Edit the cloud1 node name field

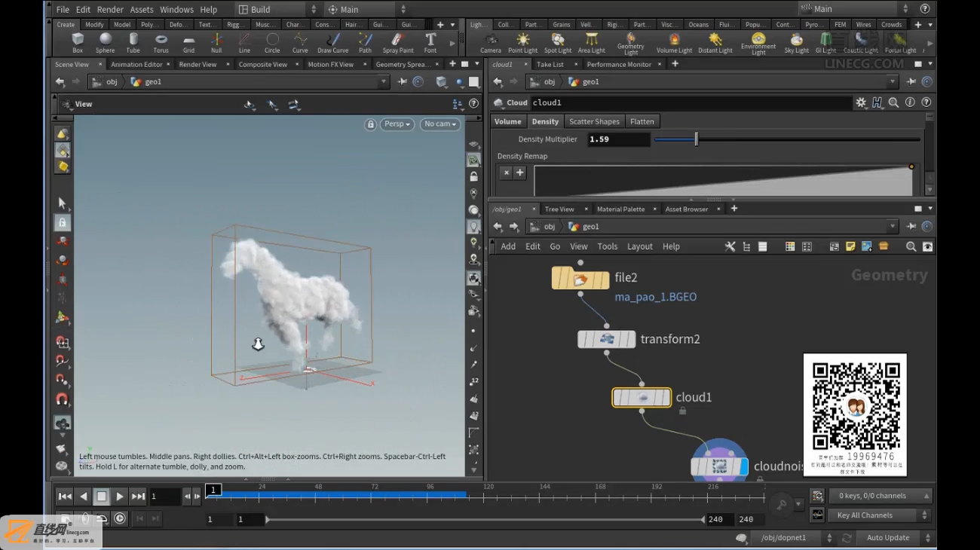point(690,102)
